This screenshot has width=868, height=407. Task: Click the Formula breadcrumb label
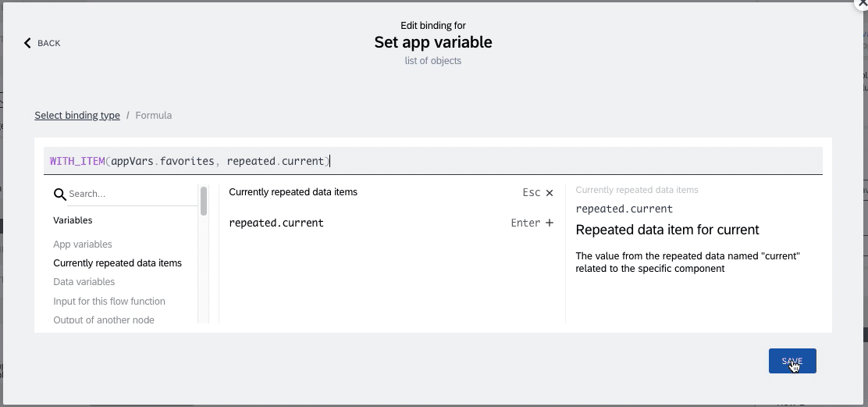[x=153, y=115]
